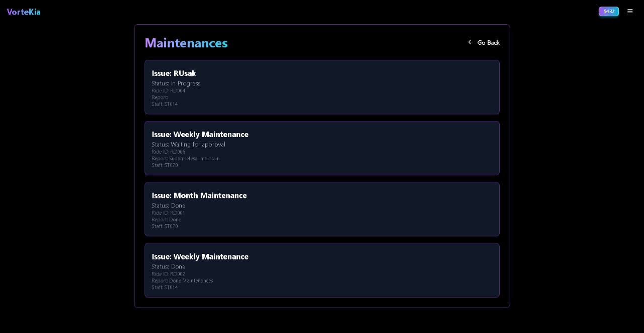Click the "Status: Waiting for approval" line
This screenshot has height=333, width=644.
click(189, 145)
